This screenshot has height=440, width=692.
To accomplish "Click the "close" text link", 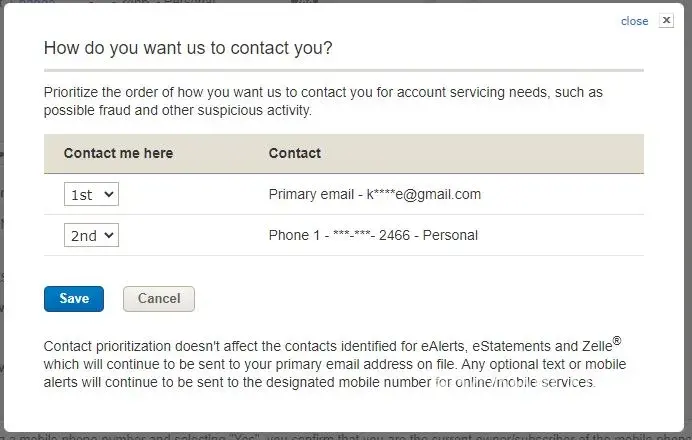I will point(634,21).
